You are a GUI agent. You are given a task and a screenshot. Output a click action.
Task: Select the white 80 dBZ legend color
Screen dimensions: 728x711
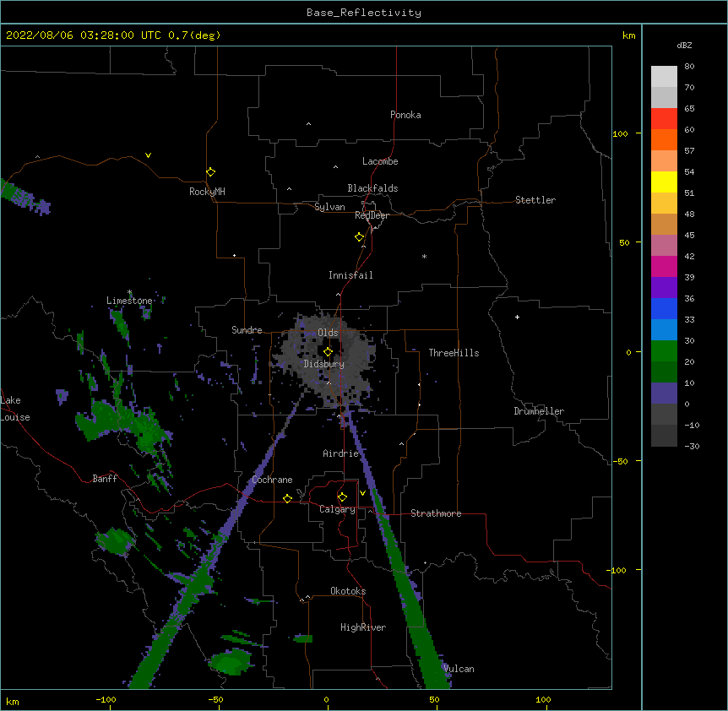(x=664, y=77)
